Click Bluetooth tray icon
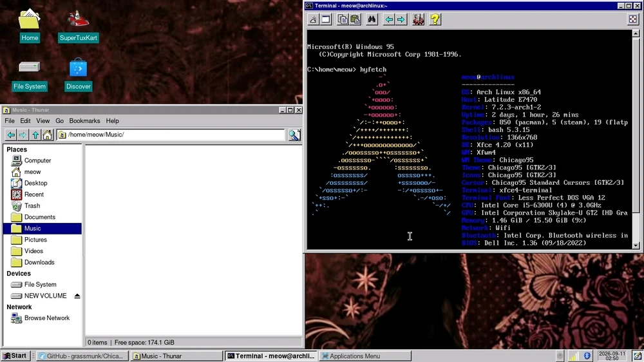 point(587,356)
